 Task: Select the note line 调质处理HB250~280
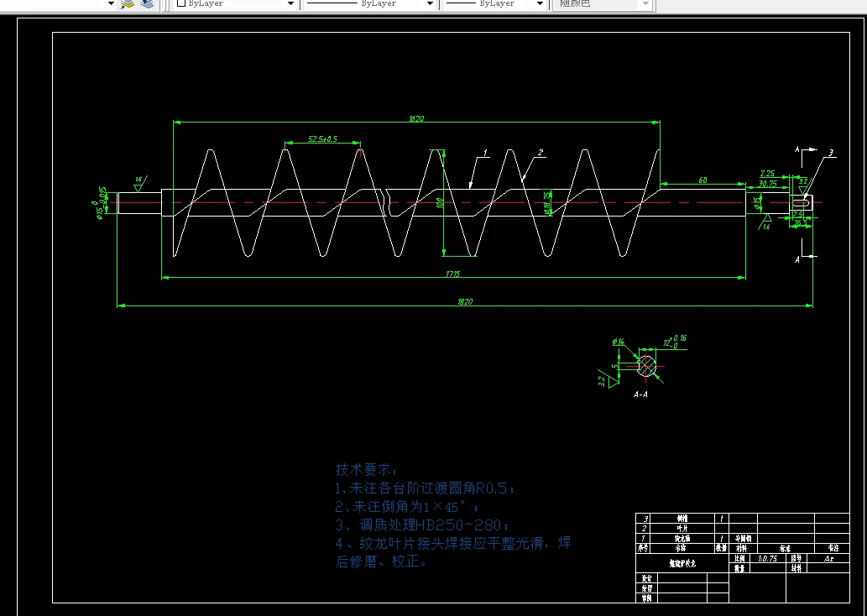point(422,525)
